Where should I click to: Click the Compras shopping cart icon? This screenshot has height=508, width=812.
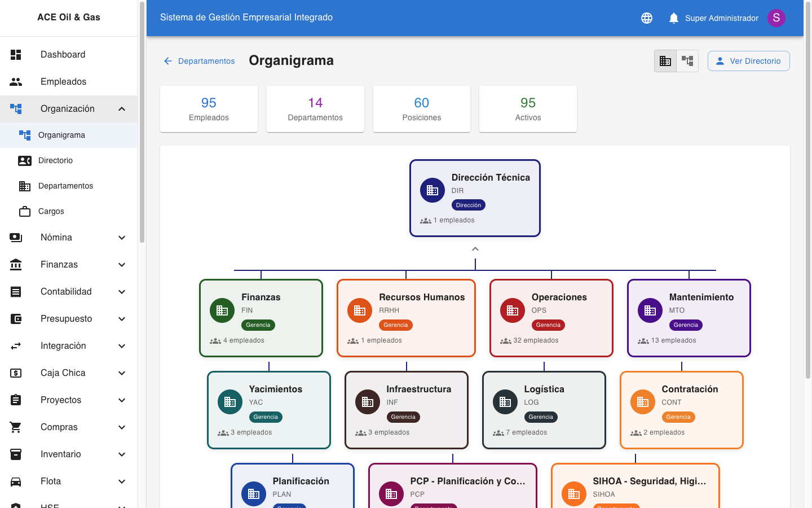pos(16,427)
